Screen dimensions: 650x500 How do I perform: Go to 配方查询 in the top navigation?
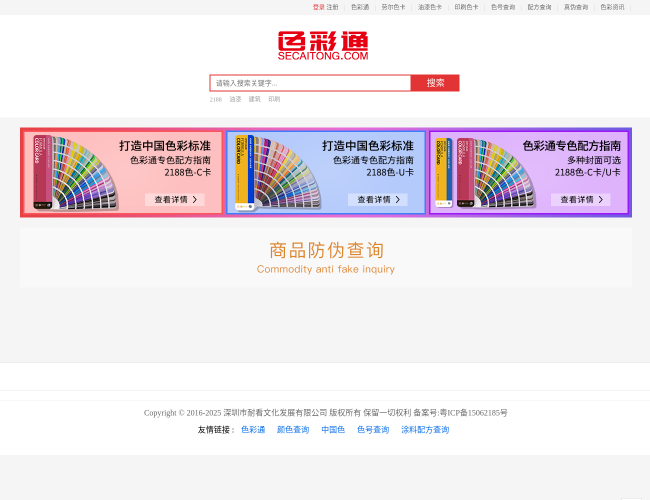(x=539, y=7)
